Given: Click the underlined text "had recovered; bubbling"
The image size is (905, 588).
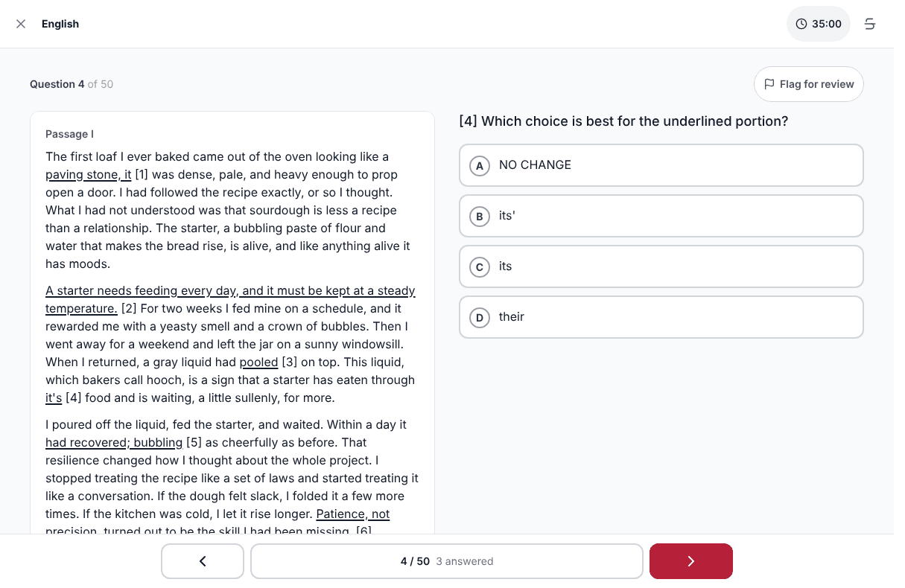Looking at the screenshot, I should click(114, 443).
